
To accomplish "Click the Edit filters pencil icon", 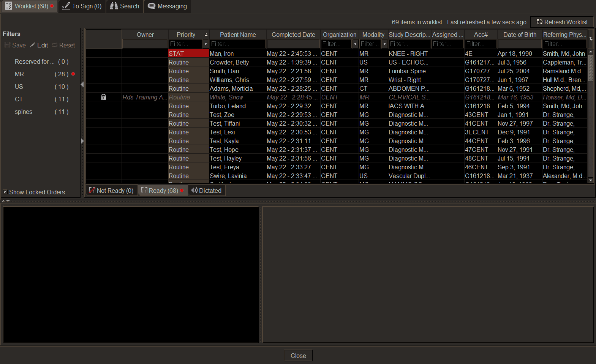I will pos(33,45).
